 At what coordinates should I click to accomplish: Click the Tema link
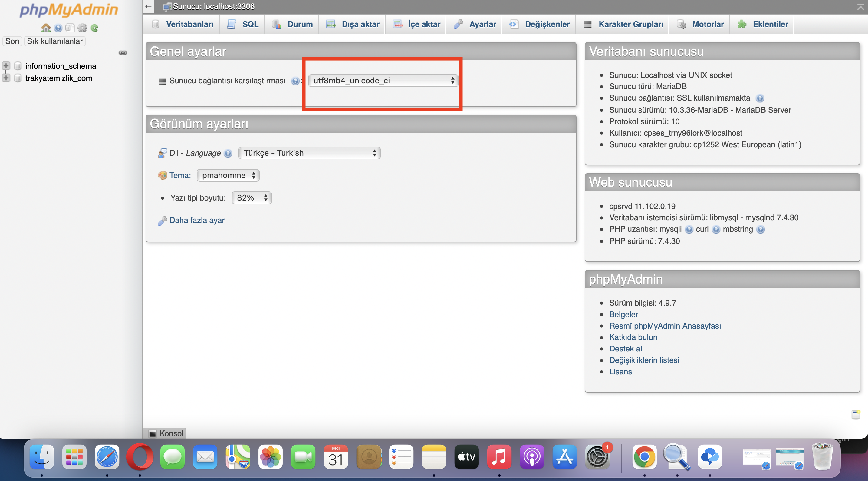click(180, 175)
